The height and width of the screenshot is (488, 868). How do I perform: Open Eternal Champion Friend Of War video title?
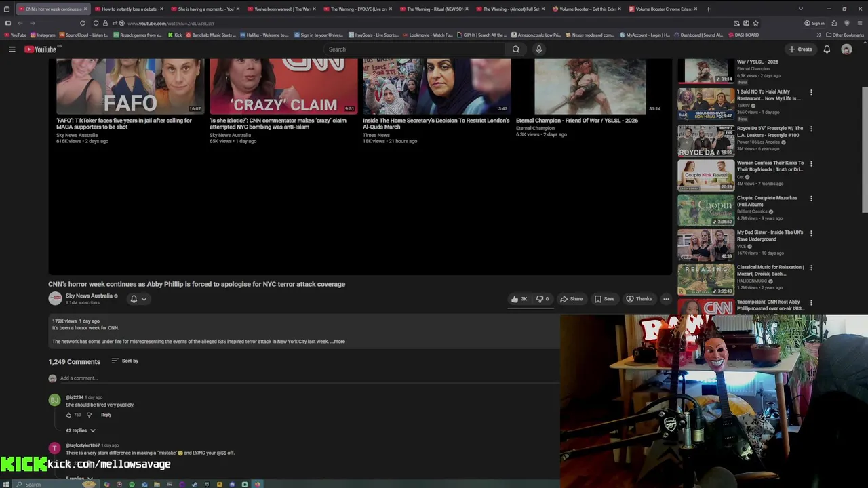(x=577, y=121)
